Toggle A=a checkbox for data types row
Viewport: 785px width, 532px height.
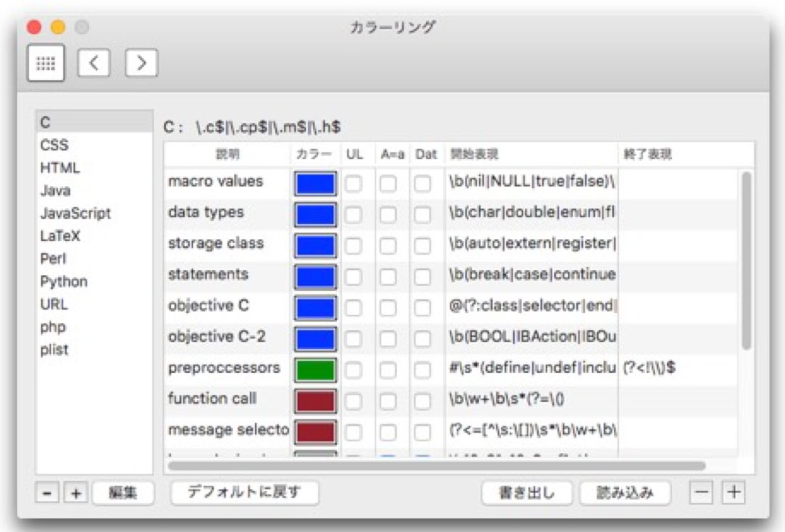point(388,214)
